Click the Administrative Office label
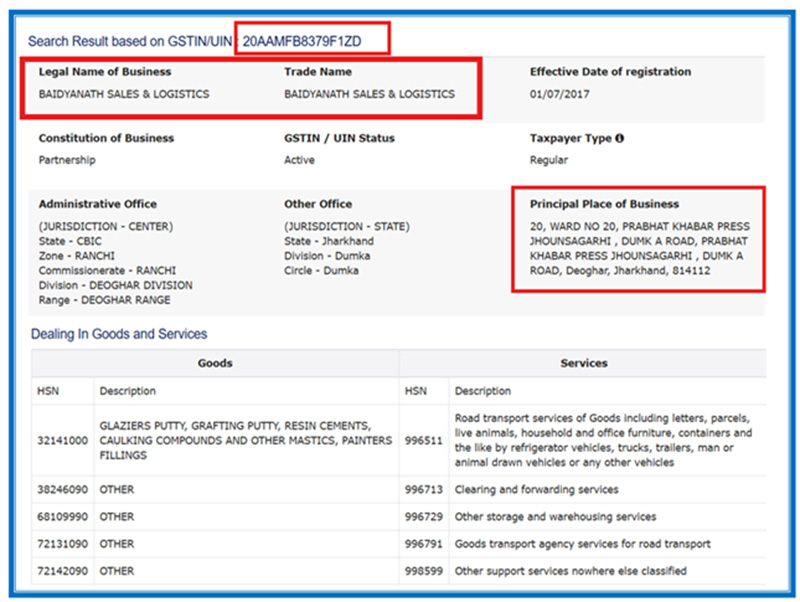Image resolution: width=800 pixels, height=602 pixels. coord(97,204)
